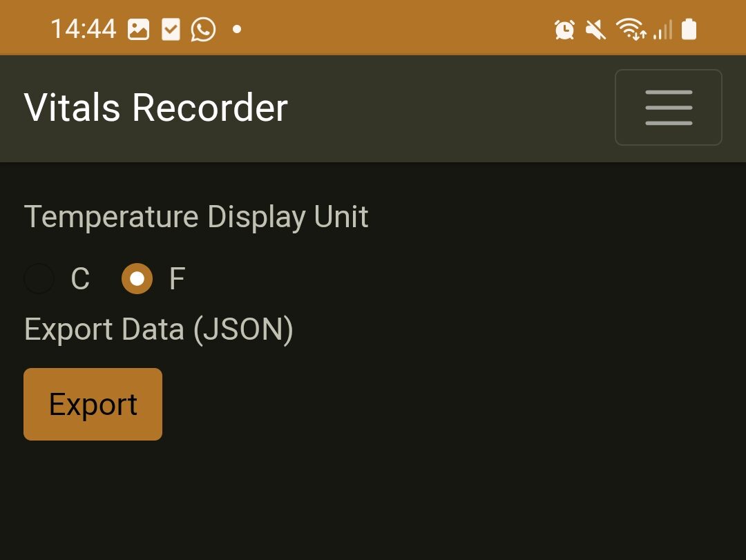Tap the WhatsApp notification icon

(203, 30)
